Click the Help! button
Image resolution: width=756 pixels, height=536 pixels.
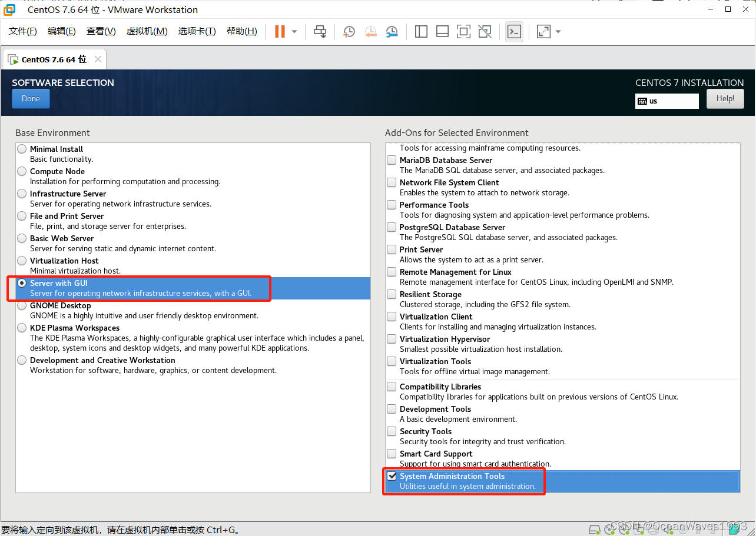point(725,99)
